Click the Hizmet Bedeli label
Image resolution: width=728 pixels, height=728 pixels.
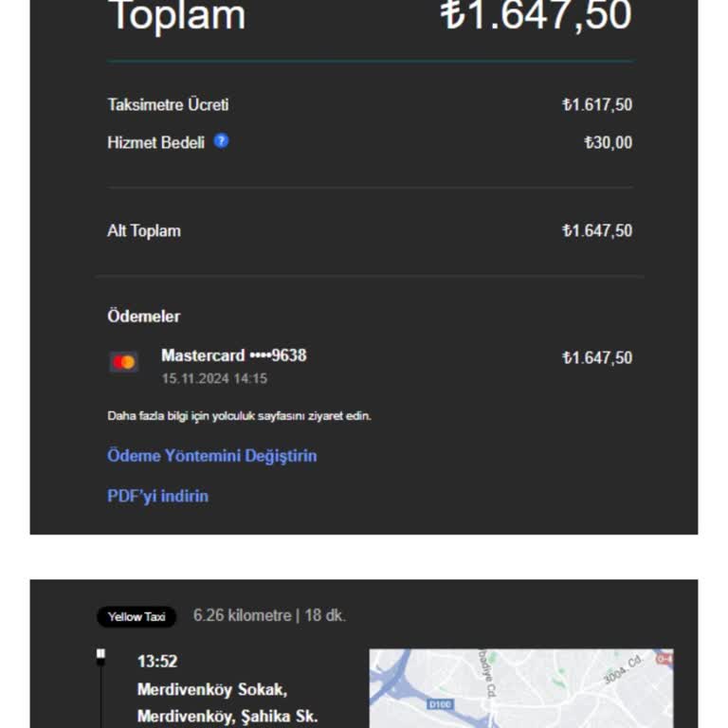(156, 143)
